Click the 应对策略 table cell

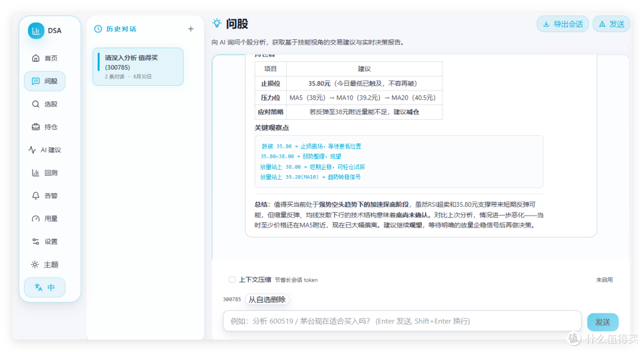tap(271, 112)
